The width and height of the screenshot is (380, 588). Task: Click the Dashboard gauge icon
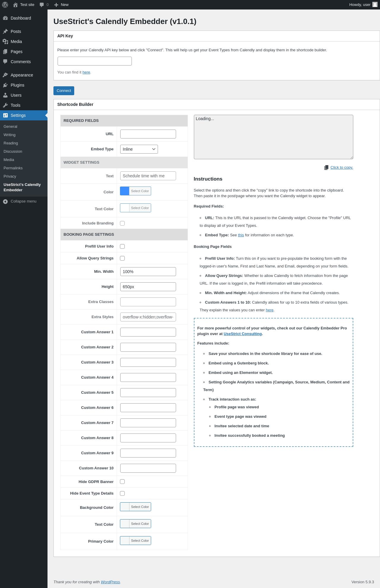tap(5, 18)
